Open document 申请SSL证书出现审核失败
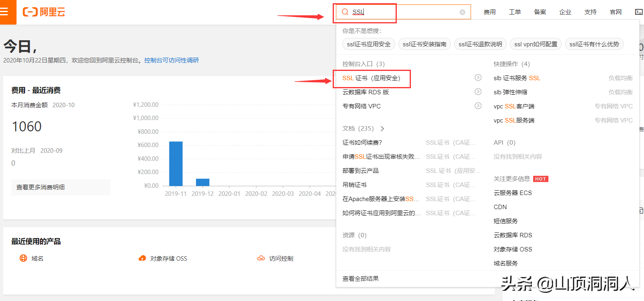 click(x=381, y=157)
